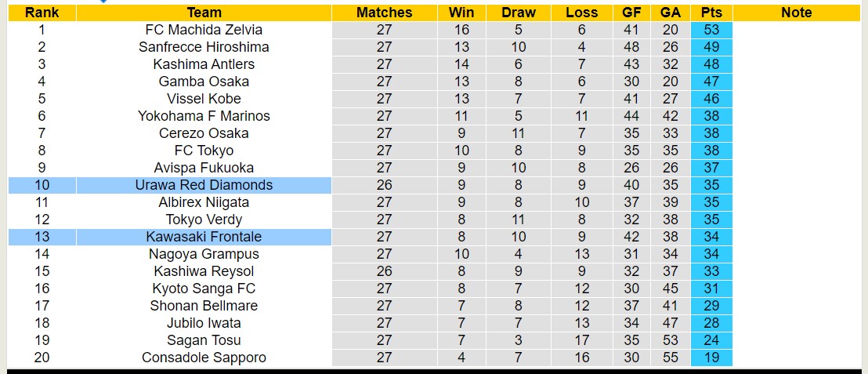Click the Loss column header
The height and width of the screenshot is (374, 868).
[x=581, y=13]
